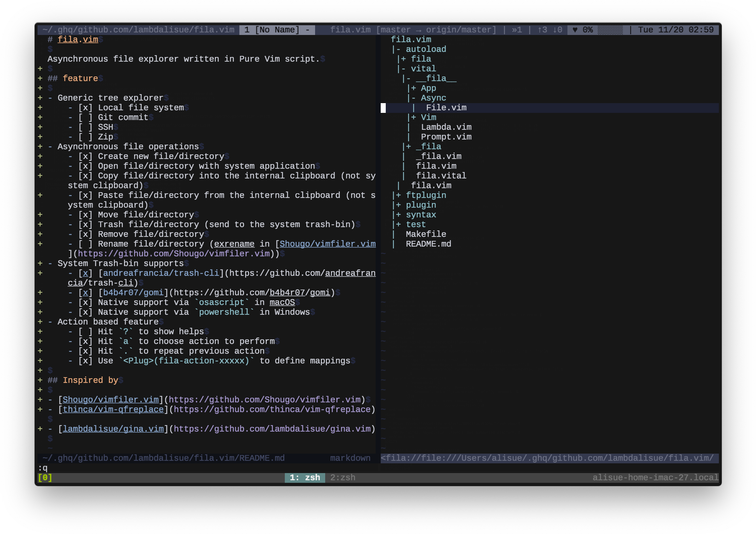Select fila.vital file entry
Image resolution: width=756 pixels, height=534 pixels.
pyautogui.click(x=441, y=176)
